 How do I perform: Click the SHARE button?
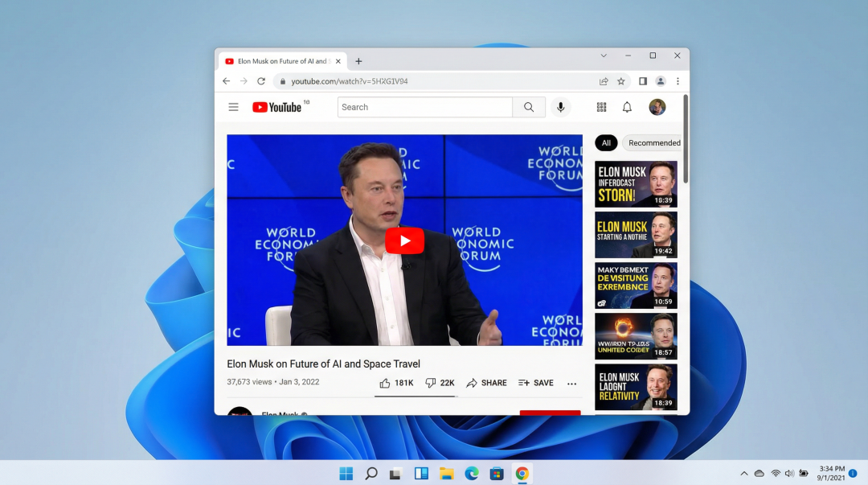(486, 383)
